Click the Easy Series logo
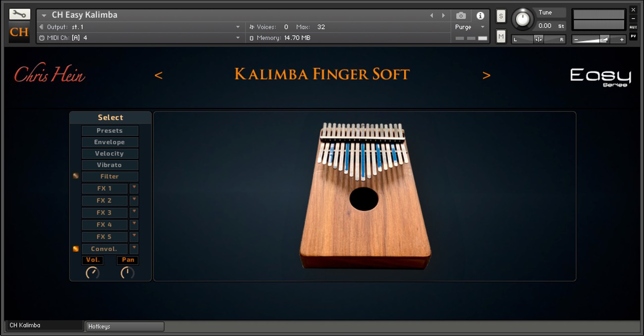The image size is (644, 336). [600, 77]
